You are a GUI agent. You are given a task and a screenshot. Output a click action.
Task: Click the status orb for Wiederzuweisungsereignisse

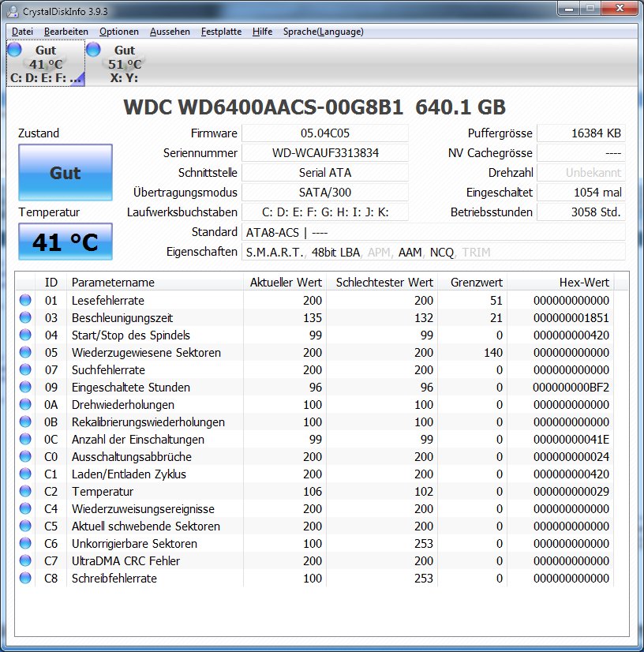point(25,508)
